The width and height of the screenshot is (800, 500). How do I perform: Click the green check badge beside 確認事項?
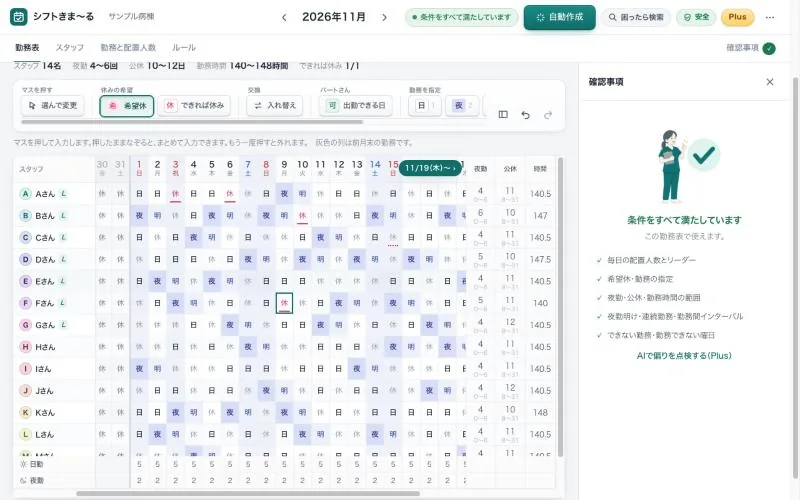pyautogui.click(x=769, y=48)
